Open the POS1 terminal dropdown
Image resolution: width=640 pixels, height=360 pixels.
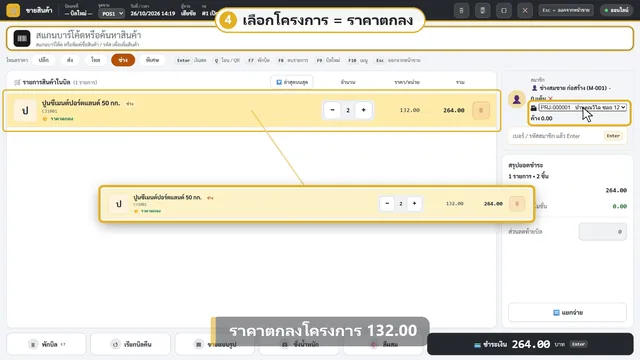point(111,13)
